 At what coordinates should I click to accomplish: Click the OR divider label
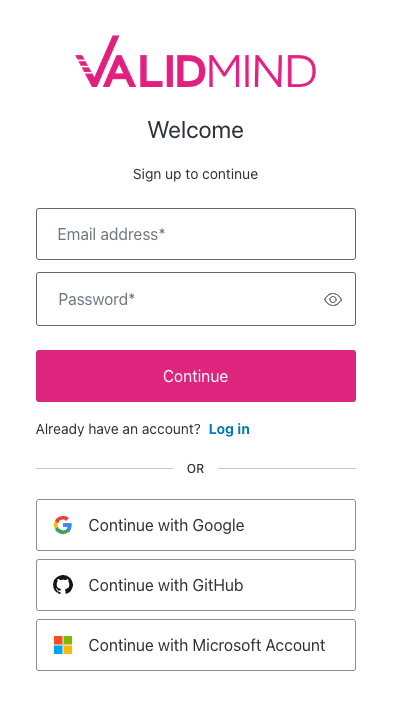[x=196, y=469]
